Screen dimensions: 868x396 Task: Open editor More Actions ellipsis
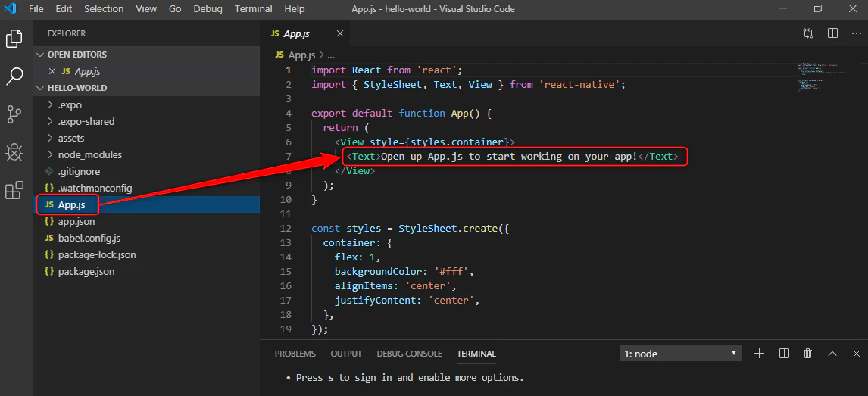pos(857,34)
